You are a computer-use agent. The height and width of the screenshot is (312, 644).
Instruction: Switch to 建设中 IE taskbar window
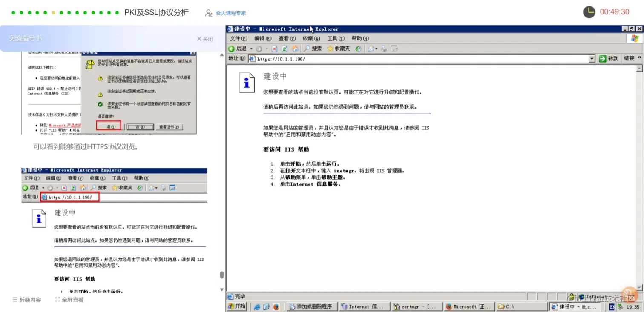[576, 306]
